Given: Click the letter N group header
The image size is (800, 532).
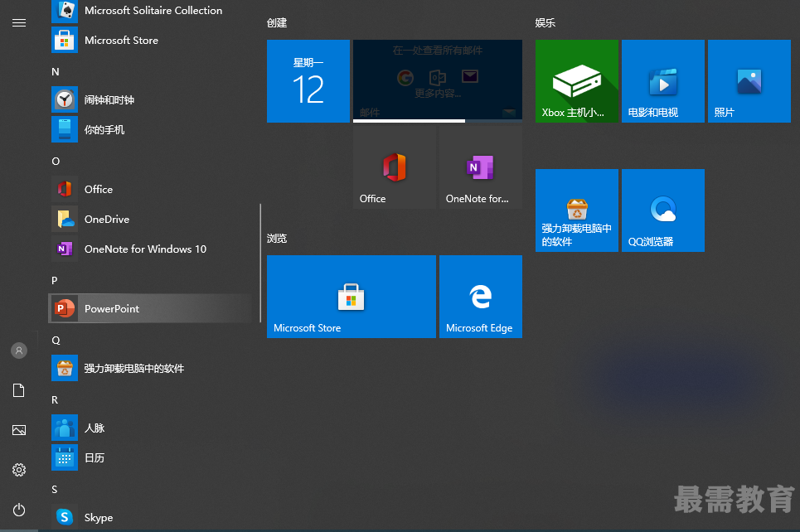Looking at the screenshot, I should point(56,72).
